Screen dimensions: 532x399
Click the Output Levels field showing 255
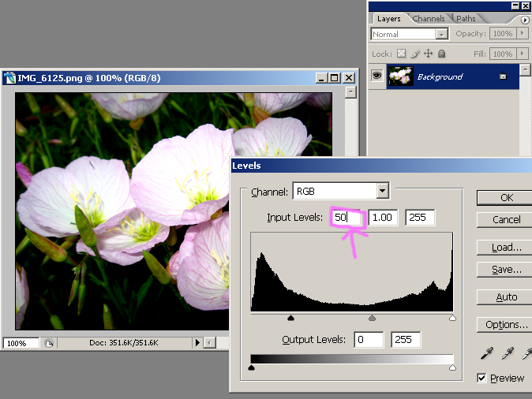click(406, 340)
